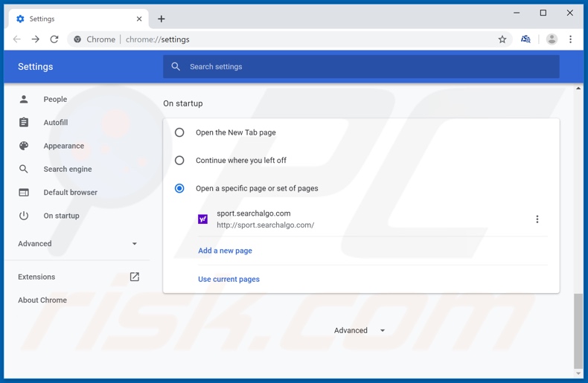Close the Settings tab

click(139, 19)
